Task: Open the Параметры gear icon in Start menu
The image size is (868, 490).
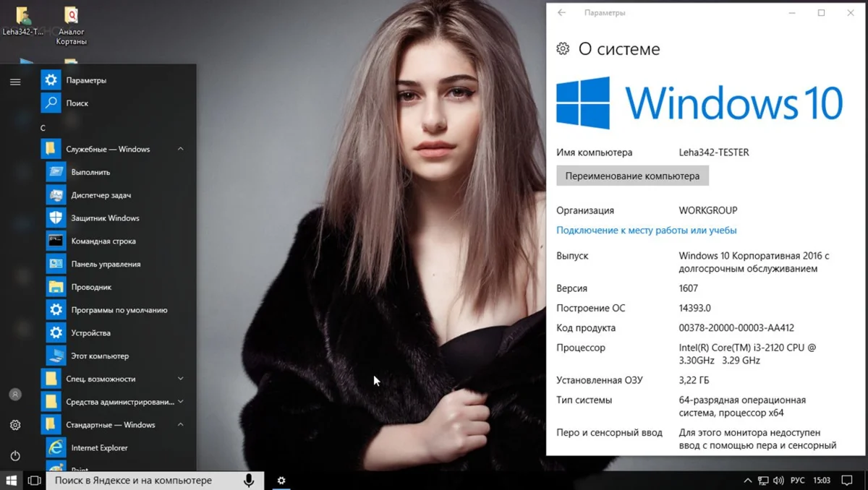Action: click(51, 80)
